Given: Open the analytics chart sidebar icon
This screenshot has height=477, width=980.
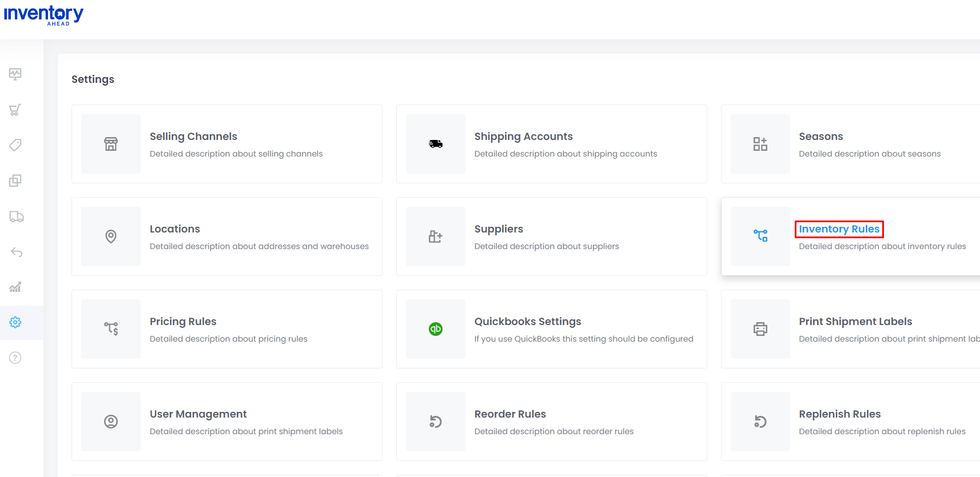Looking at the screenshot, I should pos(15,287).
